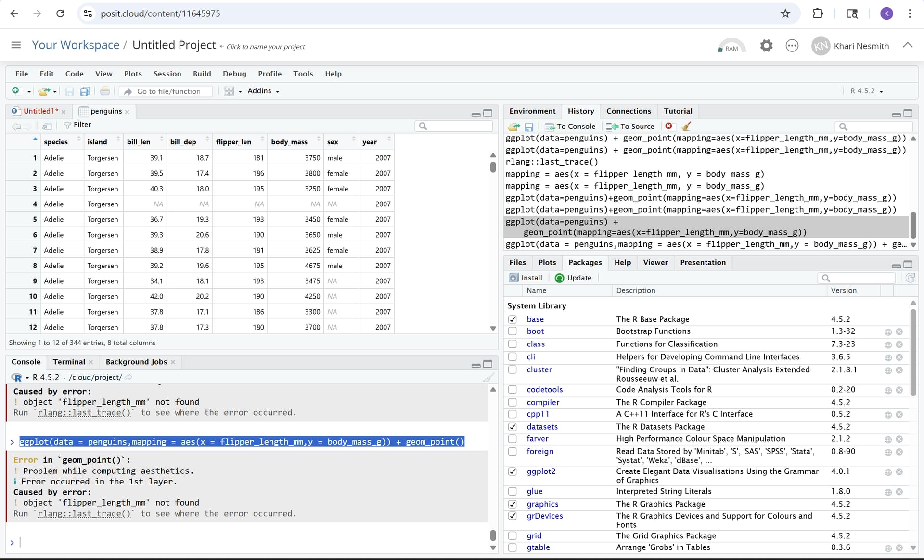Image resolution: width=924 pixels, height=560 pixels.
Task: Click Install packages button
Action: (526, 278)
